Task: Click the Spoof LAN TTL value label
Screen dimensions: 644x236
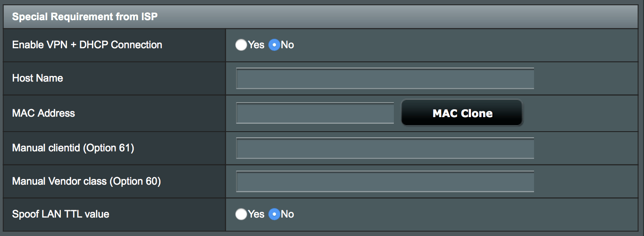Action: pyautogui.click(x=60, y=214)
